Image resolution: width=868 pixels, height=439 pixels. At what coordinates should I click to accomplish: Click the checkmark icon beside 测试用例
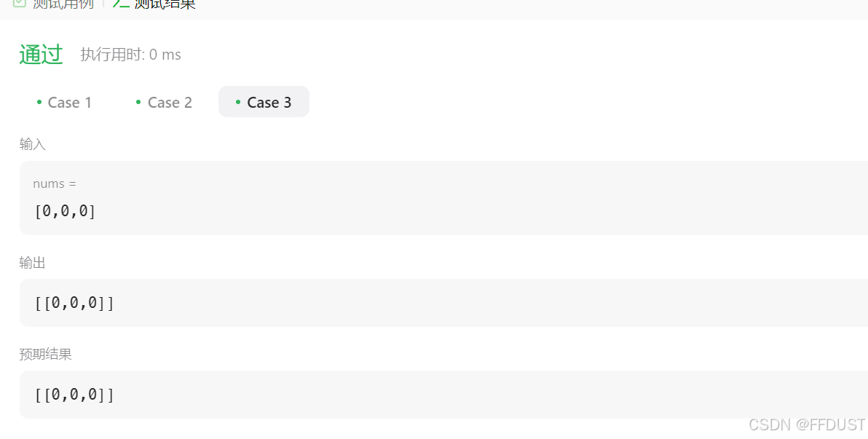point(20,3)
